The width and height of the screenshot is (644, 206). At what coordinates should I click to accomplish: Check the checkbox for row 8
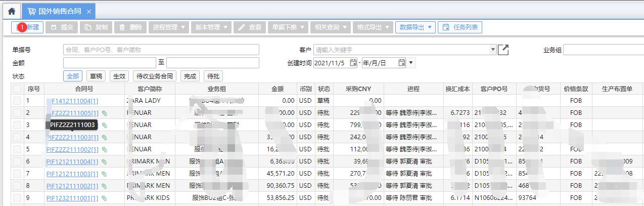pos(18,186)
